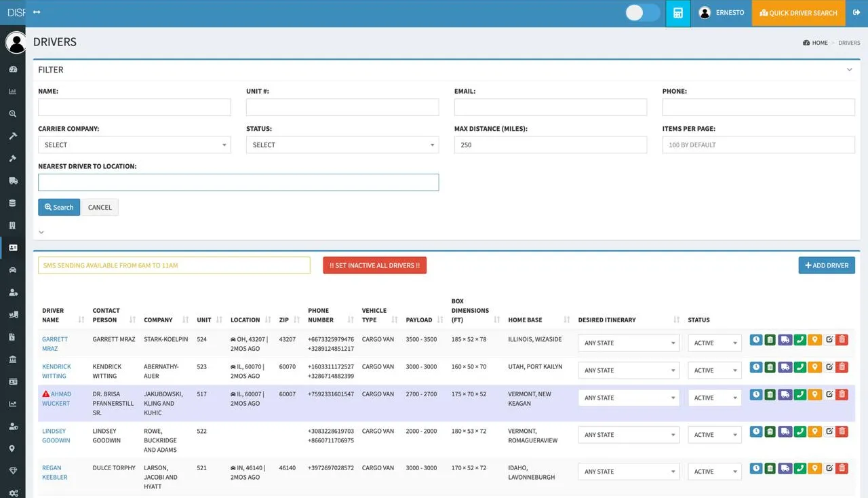868x498 pixels.
Task: Click the Add Driver button
Action: pyautogui.click(x=827, y=265)
